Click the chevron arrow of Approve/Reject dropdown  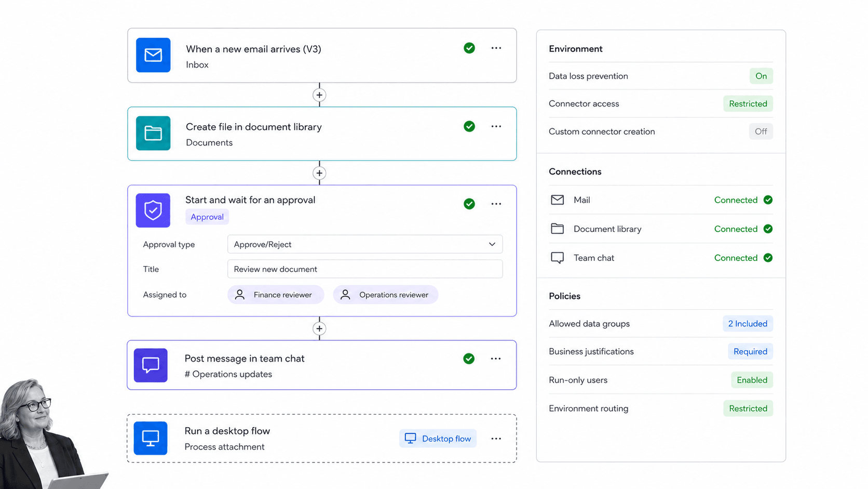(492, 244)
